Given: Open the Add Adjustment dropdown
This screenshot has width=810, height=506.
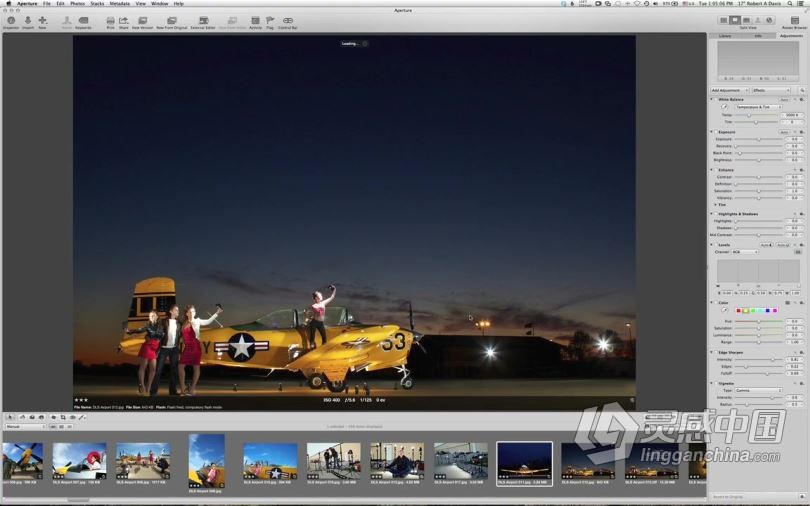Looking at the screenshot, I should tap(729, 90).
